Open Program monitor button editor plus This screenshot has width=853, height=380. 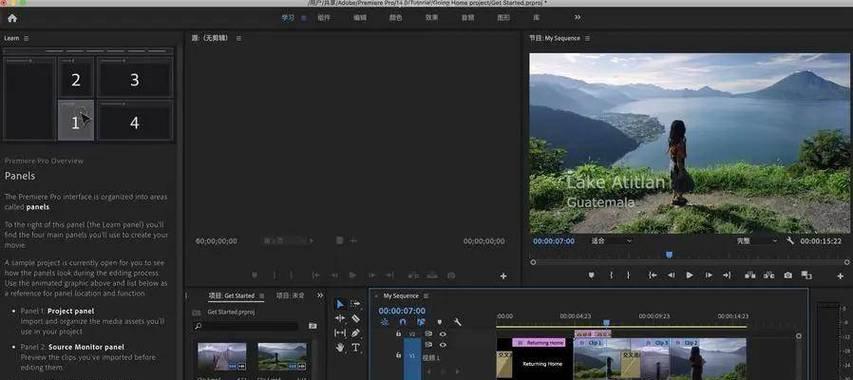point(840,276)
